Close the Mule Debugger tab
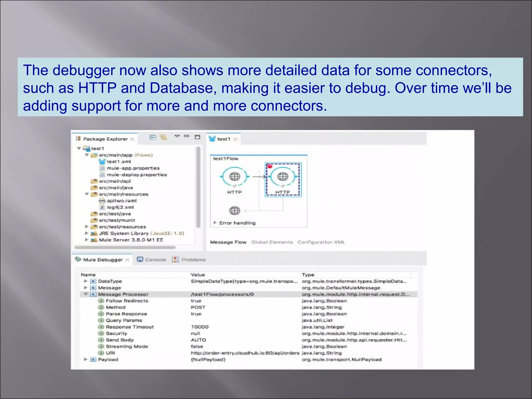This screenshot has width=532, height=399. coord(127,260)
